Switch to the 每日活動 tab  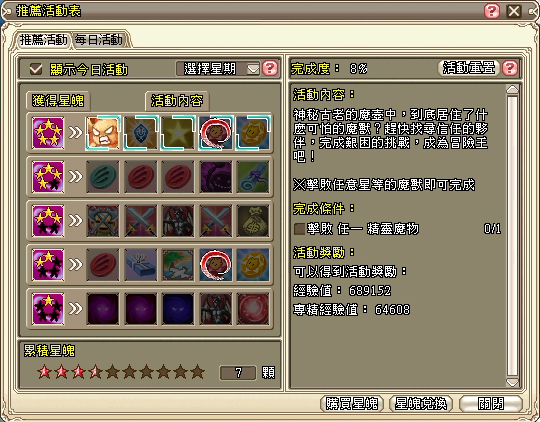[99, 40]
